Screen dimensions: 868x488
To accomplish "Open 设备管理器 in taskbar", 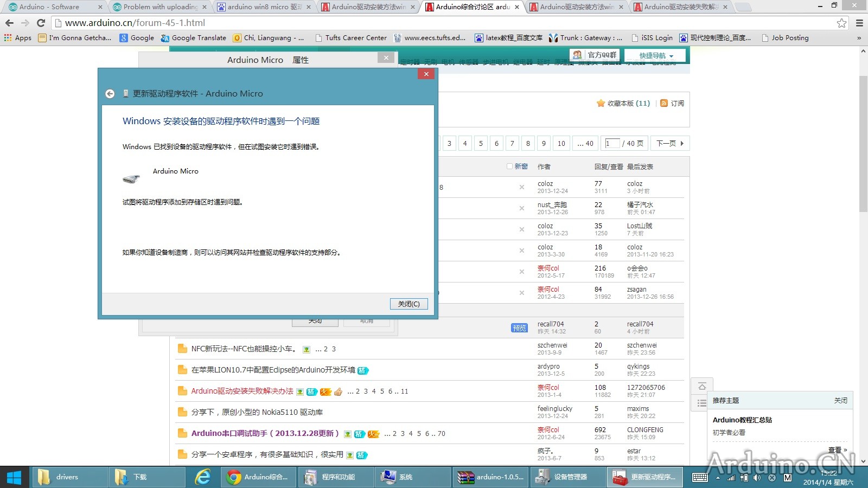I will coord(567,477).
